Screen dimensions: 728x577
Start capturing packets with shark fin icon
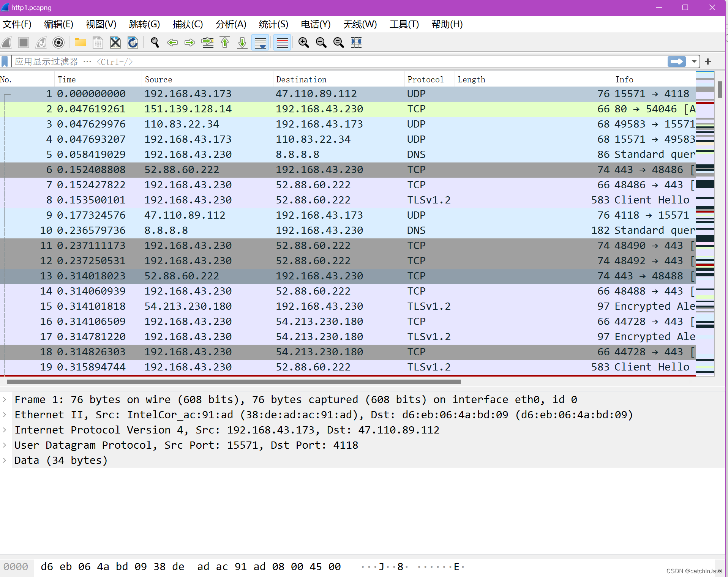[x=6, y=43]
